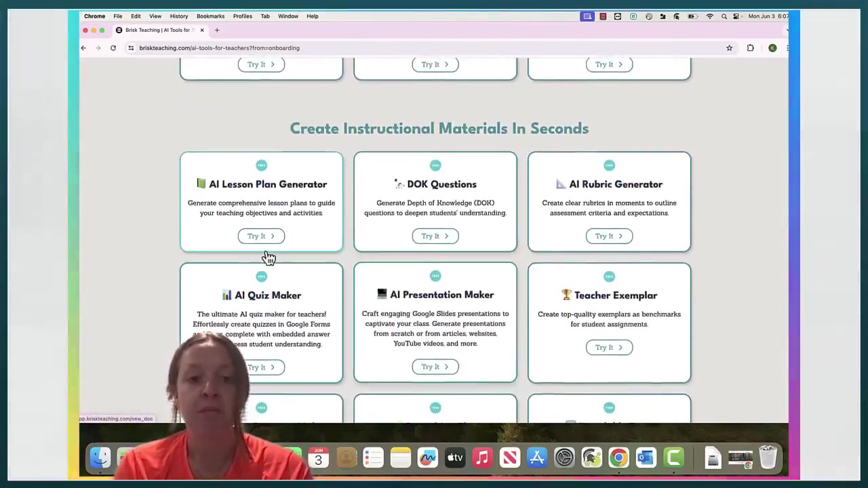Click the Wi-Fi status icon in menu bar
The width and height of the screenshot is (868, 488).
[710, 16]
